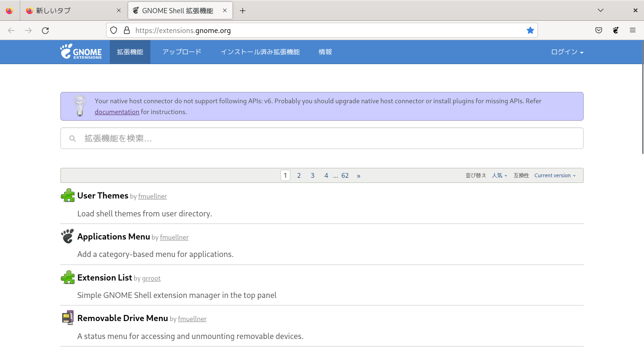Open インストール済み拡張機能 page
The height and width of the screenshot is (347, 644).
(260, 52)
